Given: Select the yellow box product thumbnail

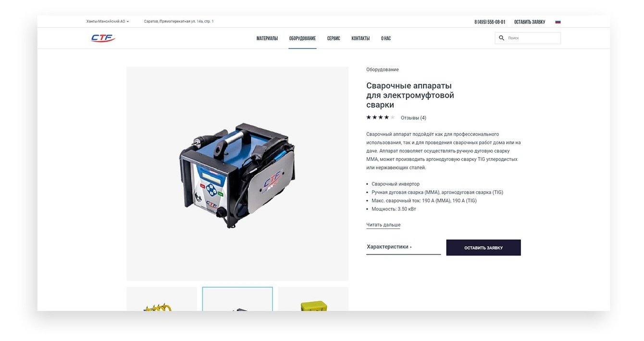Looking at the screenshot, I should 313,299.
